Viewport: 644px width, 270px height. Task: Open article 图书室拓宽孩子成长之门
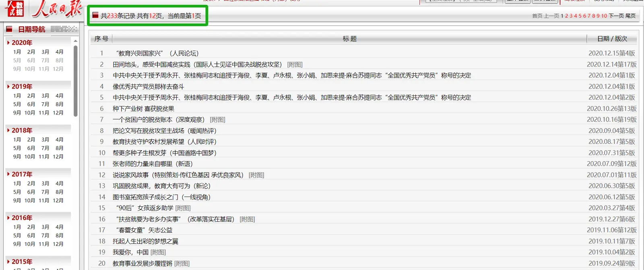point(161,197)
